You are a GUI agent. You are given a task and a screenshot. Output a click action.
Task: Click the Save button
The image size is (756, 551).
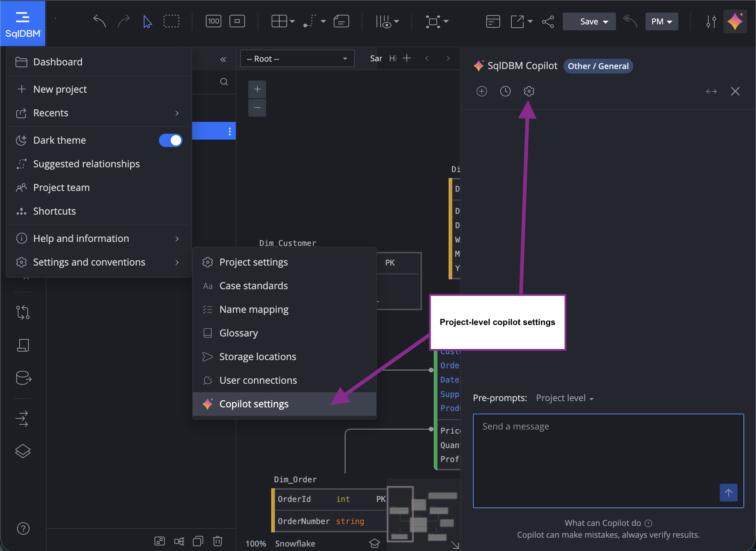coord(589,21)
